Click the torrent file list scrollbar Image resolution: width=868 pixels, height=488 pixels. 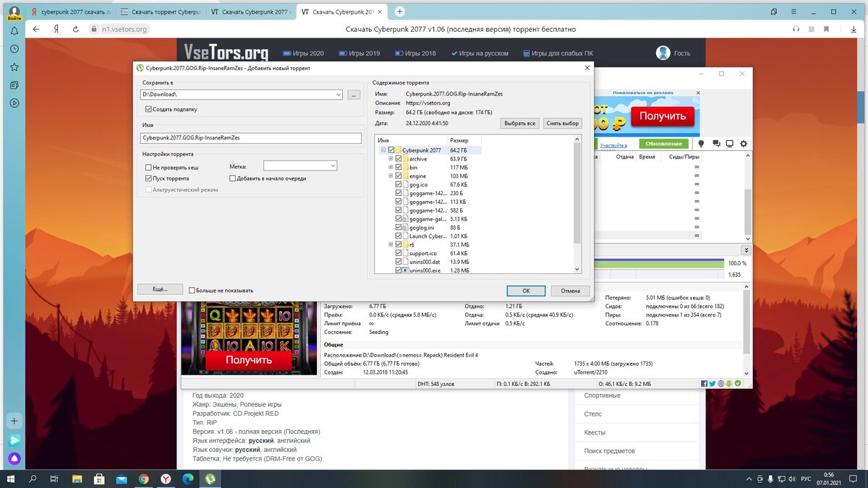[x=576, y=195]
